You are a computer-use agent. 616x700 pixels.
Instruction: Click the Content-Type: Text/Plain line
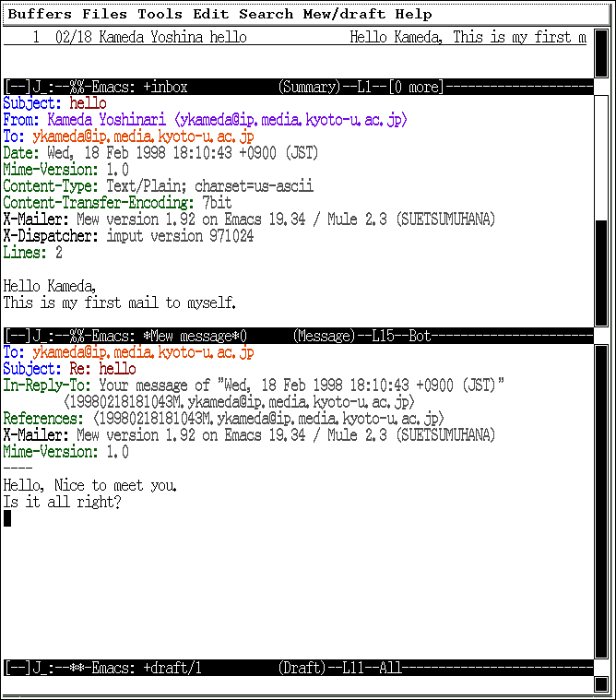tap(158, 186)
